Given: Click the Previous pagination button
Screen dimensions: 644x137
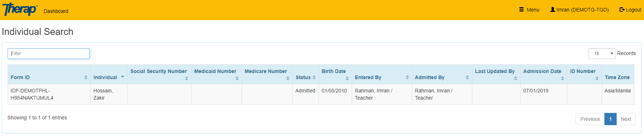Looking at the screenshot, I should pyautogui.click(x=590, y=119).
